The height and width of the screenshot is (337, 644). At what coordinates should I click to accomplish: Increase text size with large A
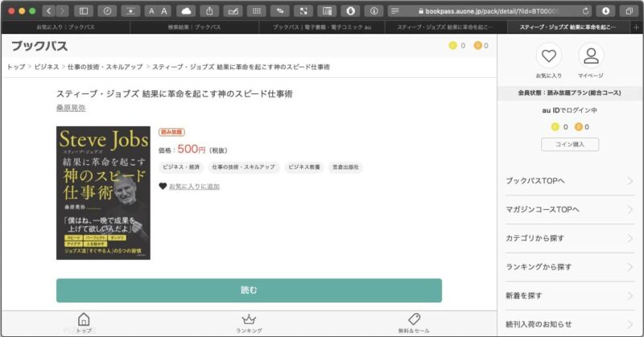[x=164, y=11]
